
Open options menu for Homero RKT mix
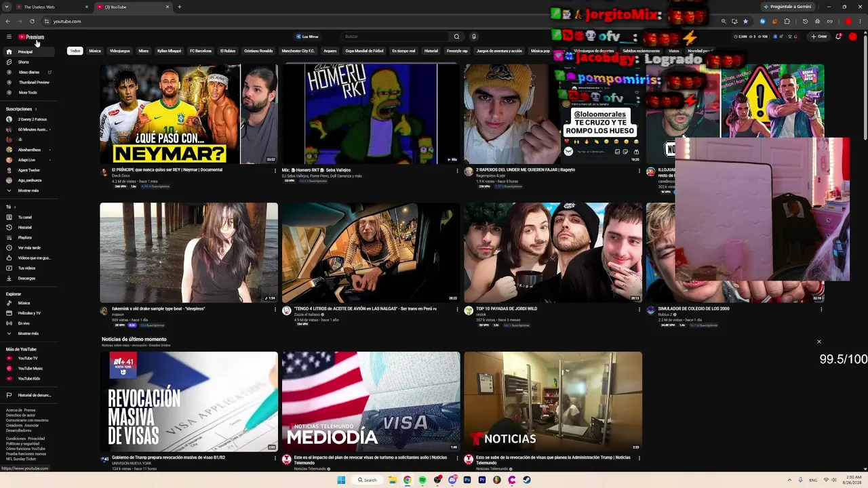[457, 171]
